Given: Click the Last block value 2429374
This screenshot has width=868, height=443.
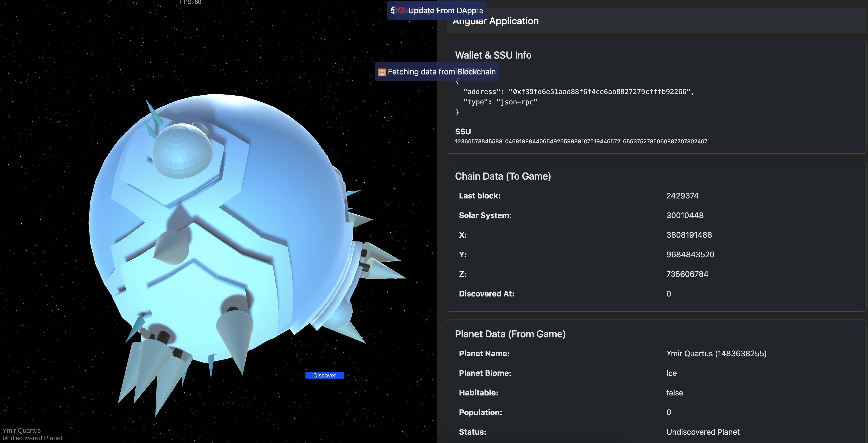Looking at the screenshot, I should (x=682, y=196).
